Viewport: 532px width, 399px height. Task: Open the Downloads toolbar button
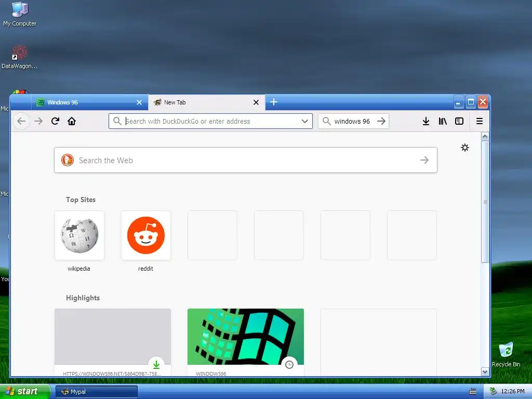426,121
